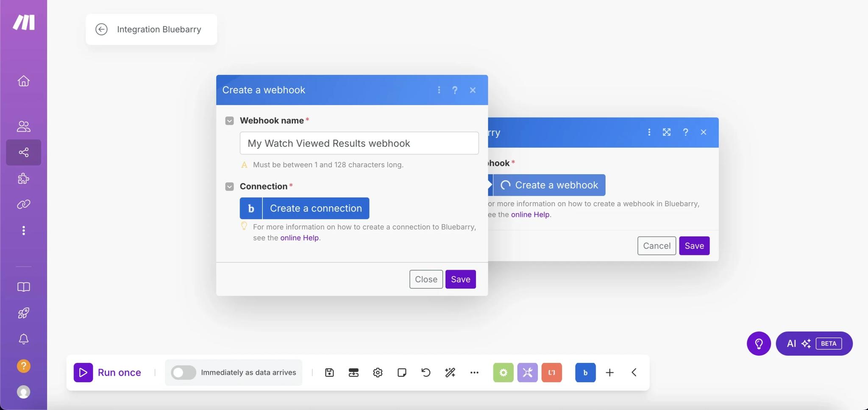
Task: Select the orange JSON module icon
Action: coord(551,372)
